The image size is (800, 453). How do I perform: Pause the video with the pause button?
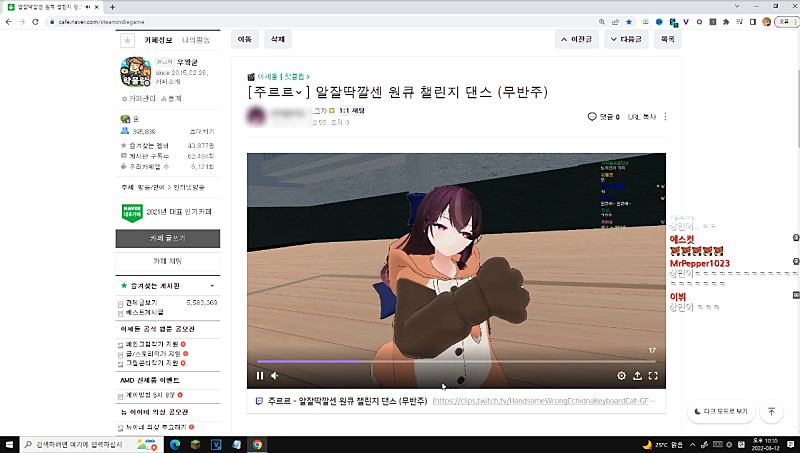tap(260, 375)
